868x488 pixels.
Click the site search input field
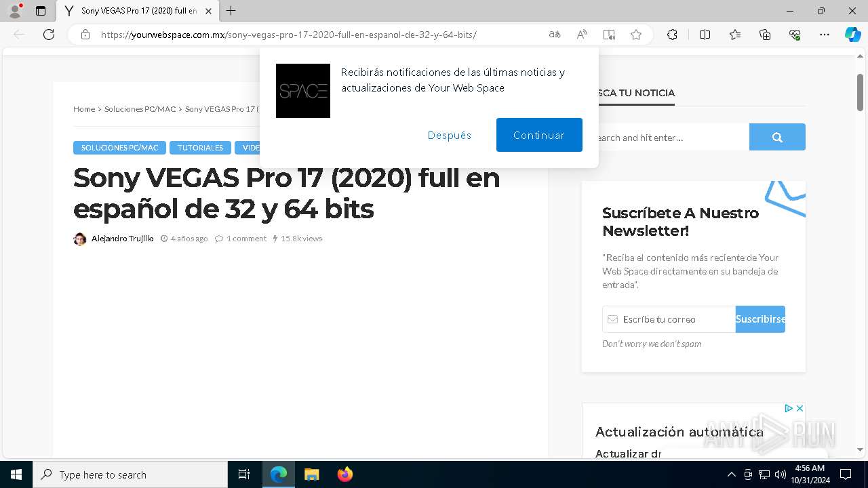click(x=665, y=137)
